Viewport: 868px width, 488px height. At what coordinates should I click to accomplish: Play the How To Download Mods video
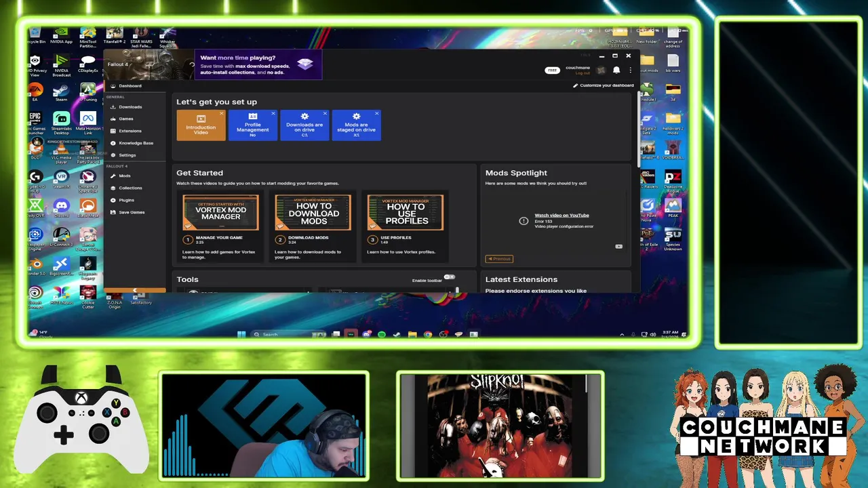pos(313,213)
